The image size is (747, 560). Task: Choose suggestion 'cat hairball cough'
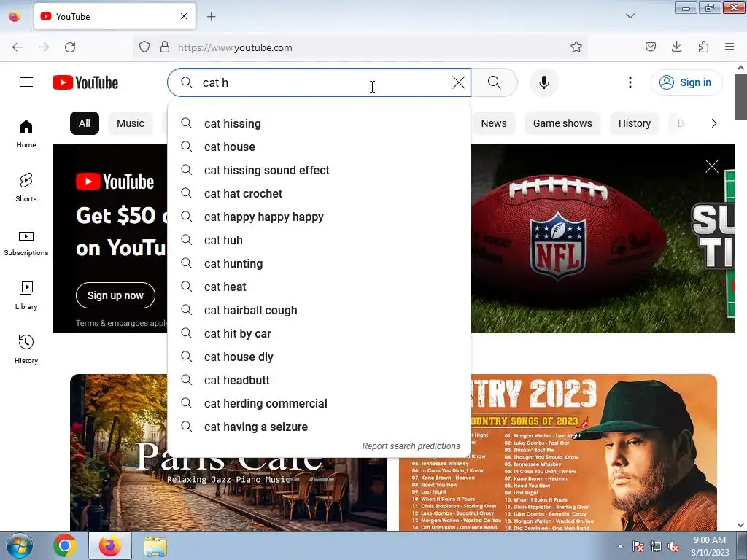tap(320, 310)
